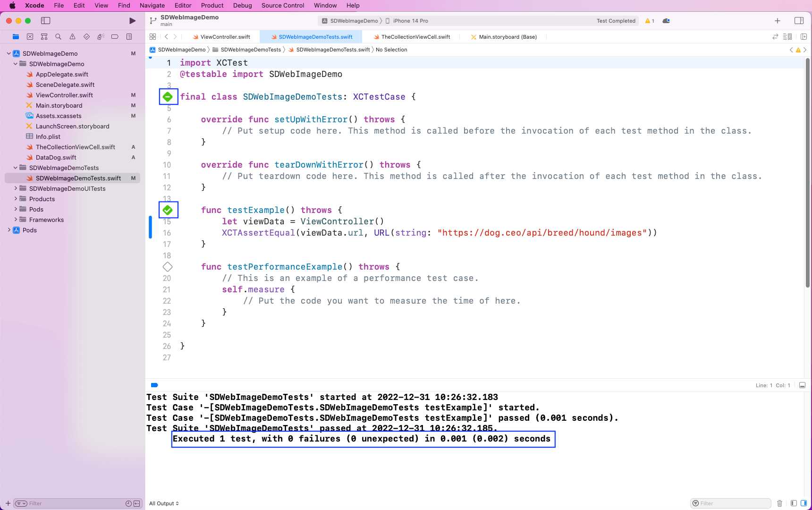Toggle the left navigator sidebar

coord(46,21)
